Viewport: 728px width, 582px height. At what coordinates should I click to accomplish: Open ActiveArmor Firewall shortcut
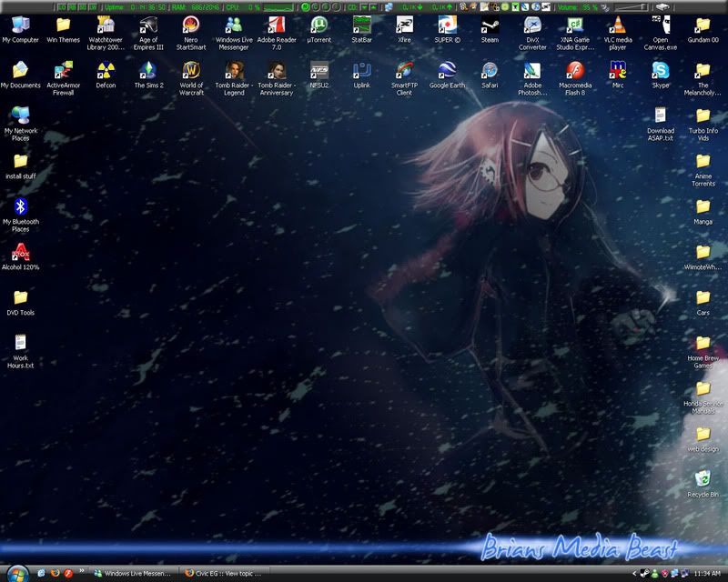(x=63, y=78)
